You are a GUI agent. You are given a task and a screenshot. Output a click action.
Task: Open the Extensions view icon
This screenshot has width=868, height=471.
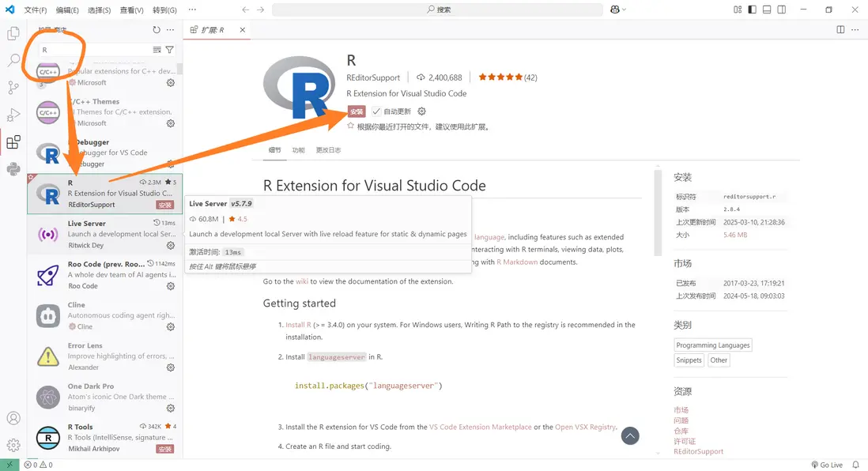pos(13,142)
